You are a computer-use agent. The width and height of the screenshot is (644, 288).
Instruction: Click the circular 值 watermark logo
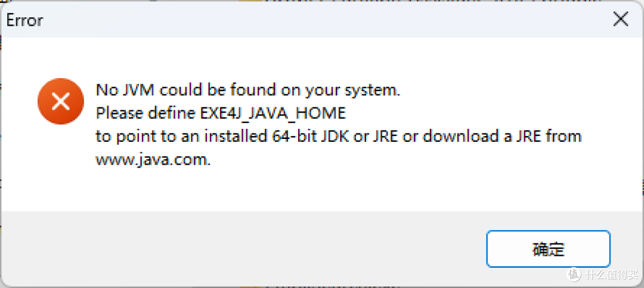point(574,274)
